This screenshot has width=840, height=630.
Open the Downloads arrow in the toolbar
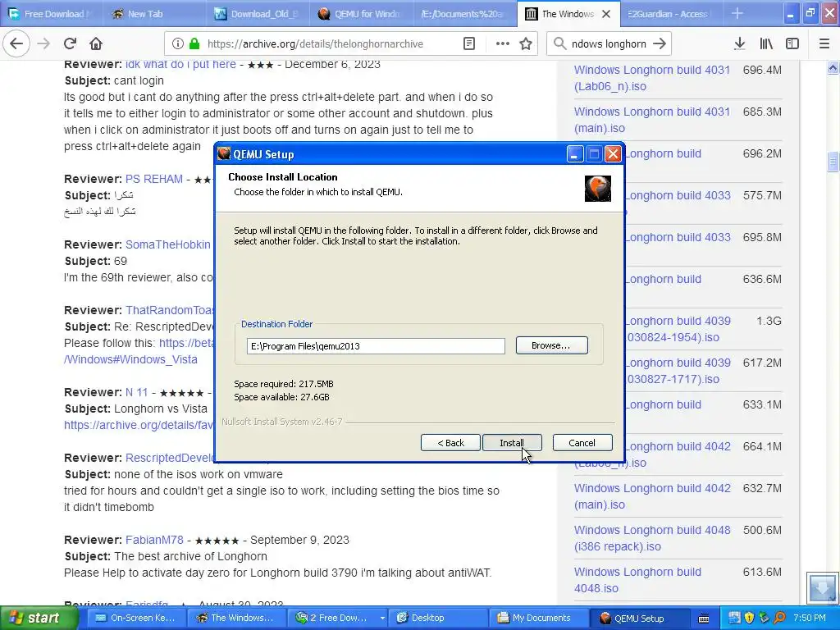pyautogui.click(x=739, y=44)
